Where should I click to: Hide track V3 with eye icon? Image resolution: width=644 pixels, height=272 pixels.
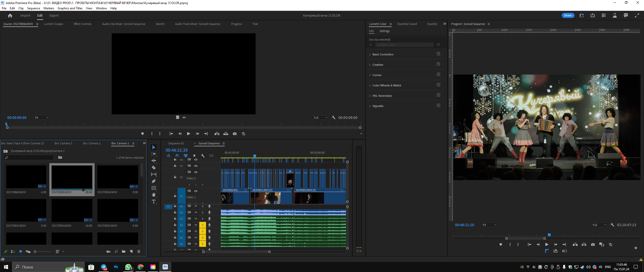click(196, 166)
